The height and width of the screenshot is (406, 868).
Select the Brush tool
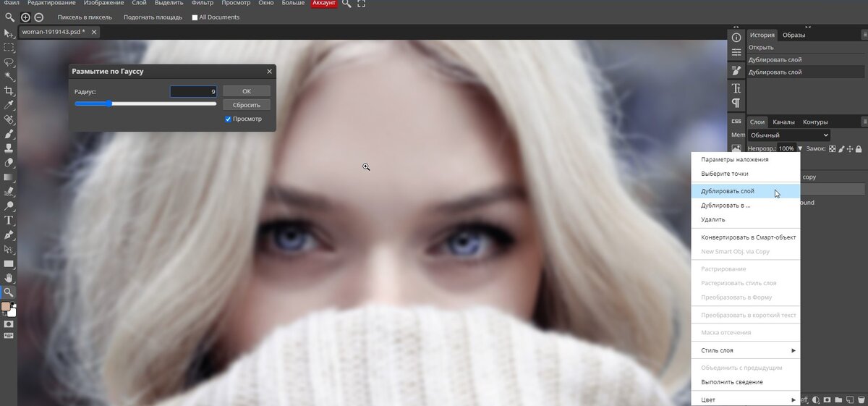9,134
